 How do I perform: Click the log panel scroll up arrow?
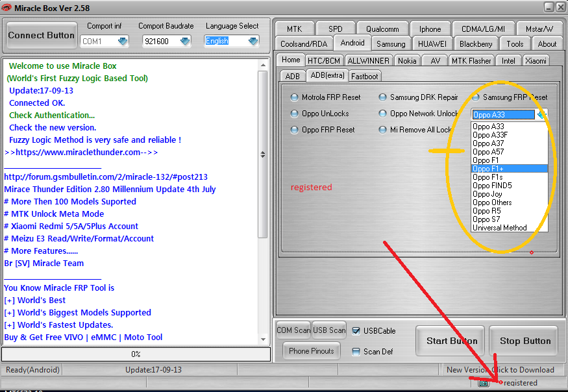click(x=264, y=65)
